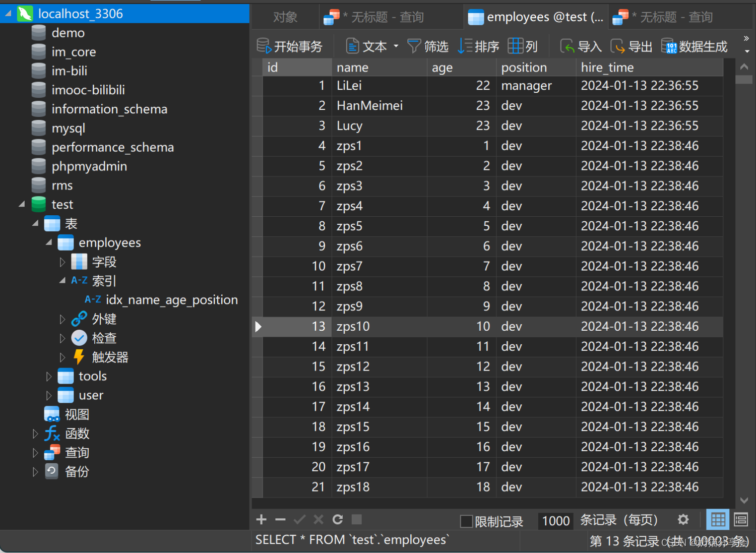
Task: Open the first 无标题 - 查询 tab
Action: (392, 17)
